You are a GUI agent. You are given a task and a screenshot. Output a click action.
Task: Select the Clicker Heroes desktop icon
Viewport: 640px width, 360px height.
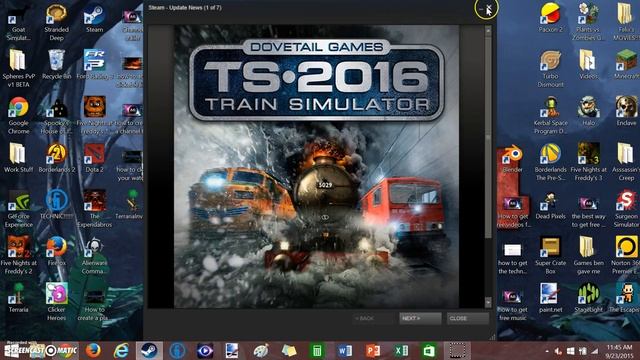56,302
